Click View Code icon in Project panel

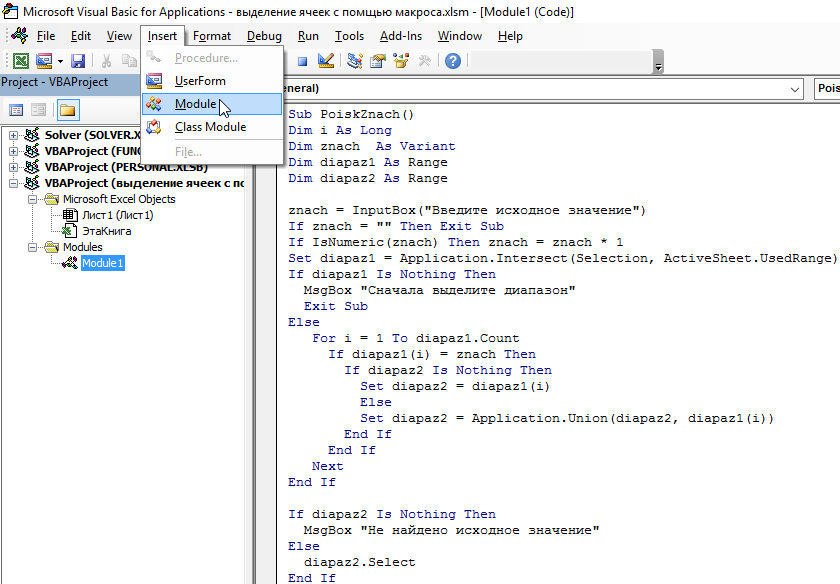(x=16, y=110)
